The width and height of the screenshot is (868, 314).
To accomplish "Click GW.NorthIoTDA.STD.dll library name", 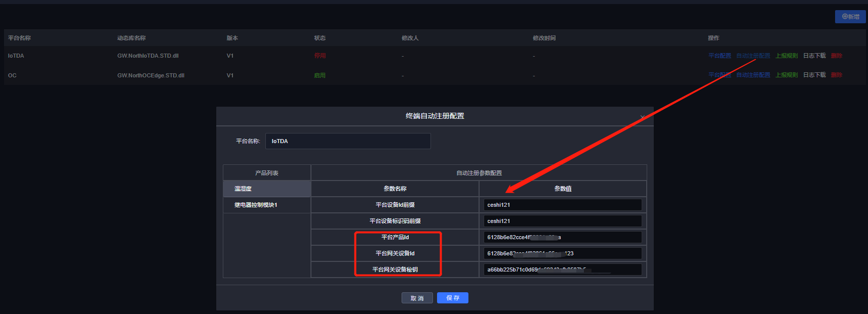I will (148, 56).
